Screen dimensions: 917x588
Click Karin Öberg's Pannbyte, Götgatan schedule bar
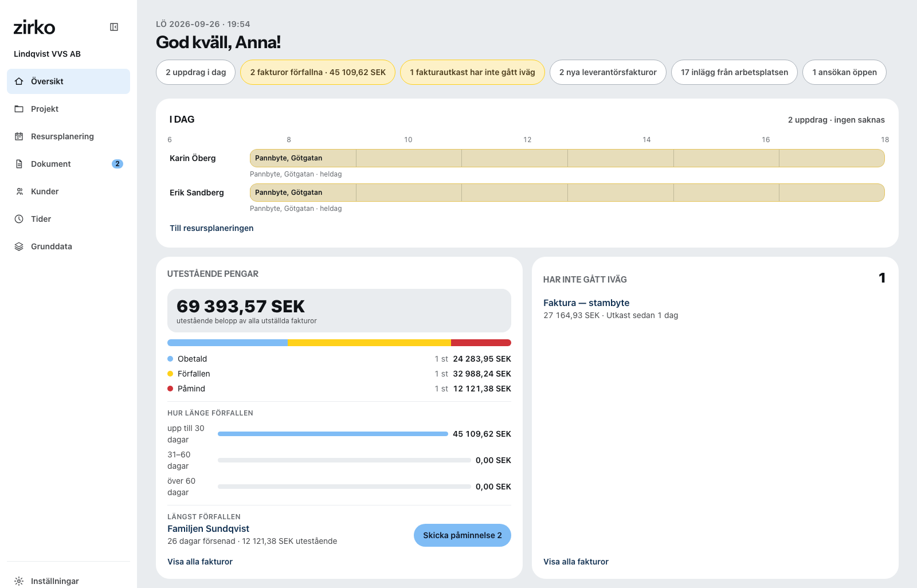567,158
